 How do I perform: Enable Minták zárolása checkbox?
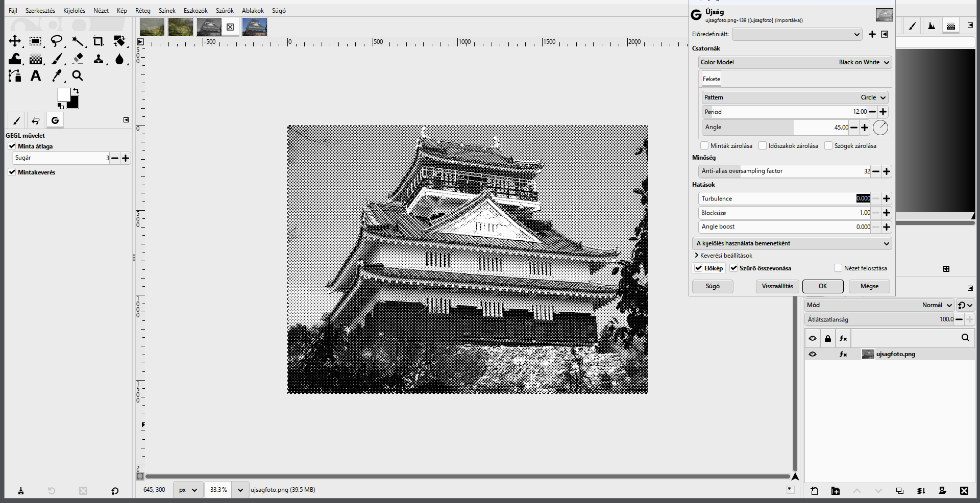[704, 146]
